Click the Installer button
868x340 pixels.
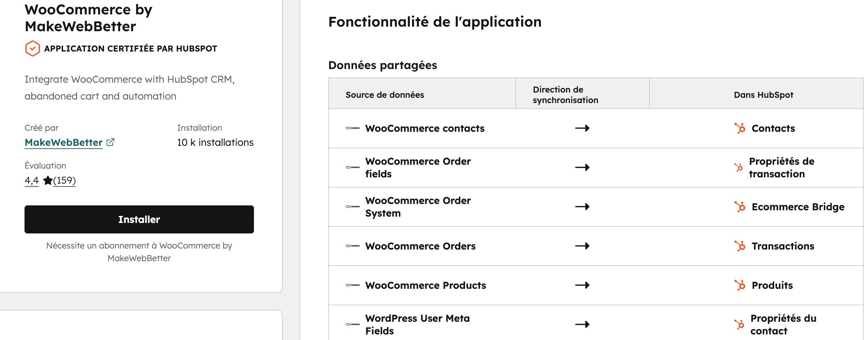click(139, 219)
